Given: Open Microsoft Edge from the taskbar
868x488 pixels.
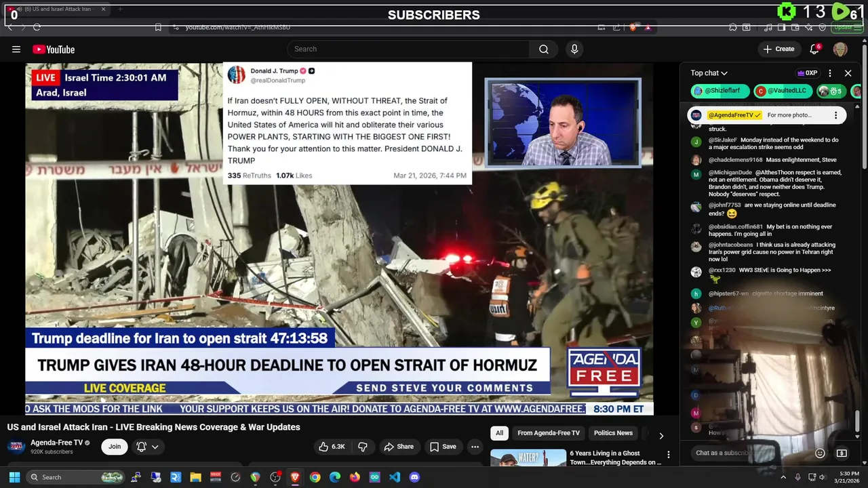Looking at the screenshot, I should pyautogui.click(x=335, y=477).
